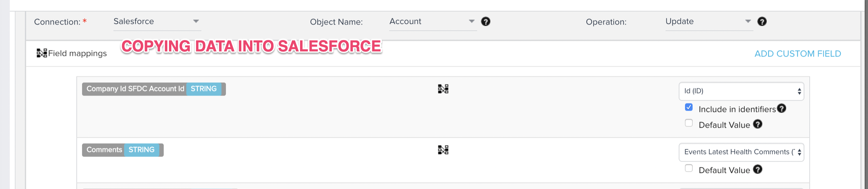The width and height of the screenshot is (868, 189).
Task: Select Company Id SFDC Account Id field tag
Action: coord(154,89)
